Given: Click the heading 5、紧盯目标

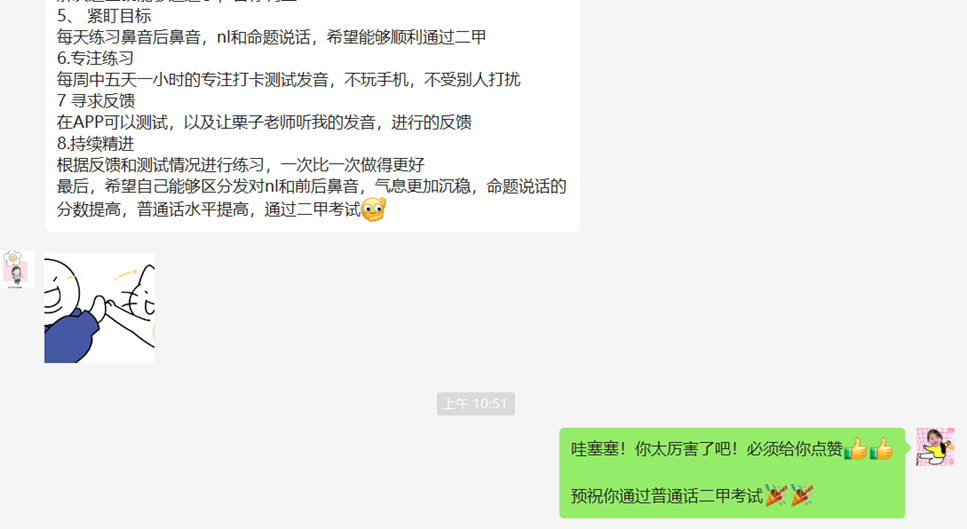Looking at the screenshot, I should 104,16.
